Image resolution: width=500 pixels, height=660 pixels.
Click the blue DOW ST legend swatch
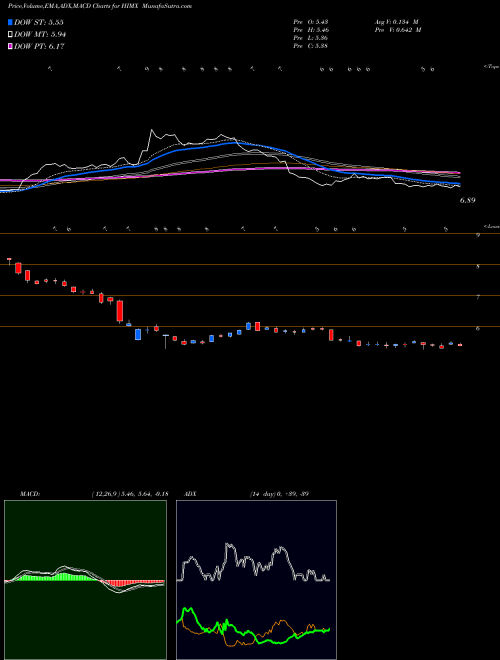(10, 22)
